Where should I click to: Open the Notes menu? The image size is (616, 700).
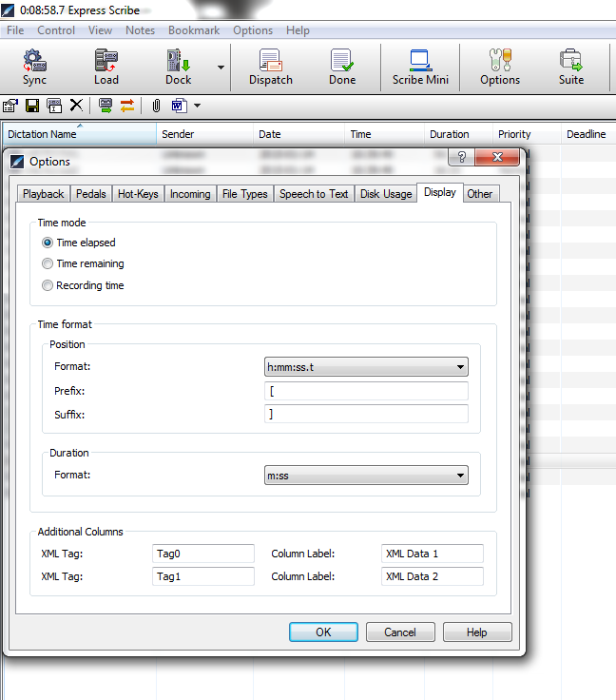[140, 30]
